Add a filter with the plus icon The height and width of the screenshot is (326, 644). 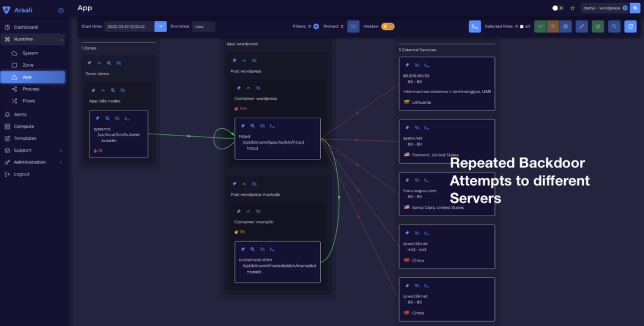pos(316,26)
